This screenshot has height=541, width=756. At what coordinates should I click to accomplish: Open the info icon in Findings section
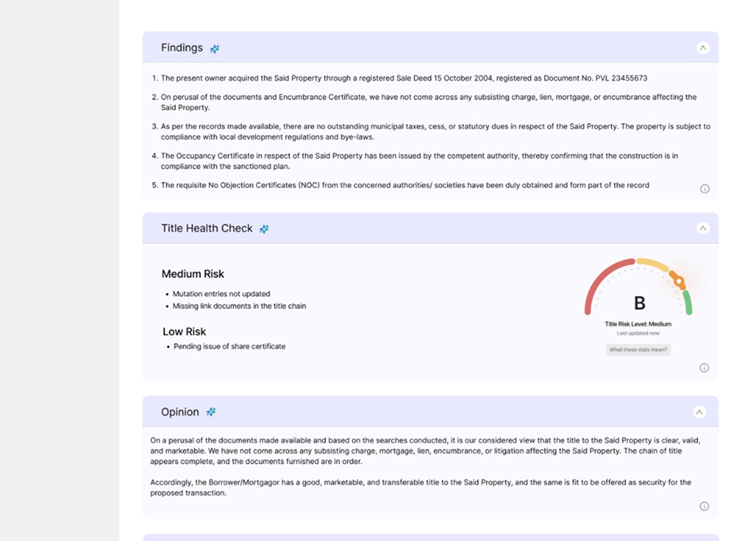704,188
